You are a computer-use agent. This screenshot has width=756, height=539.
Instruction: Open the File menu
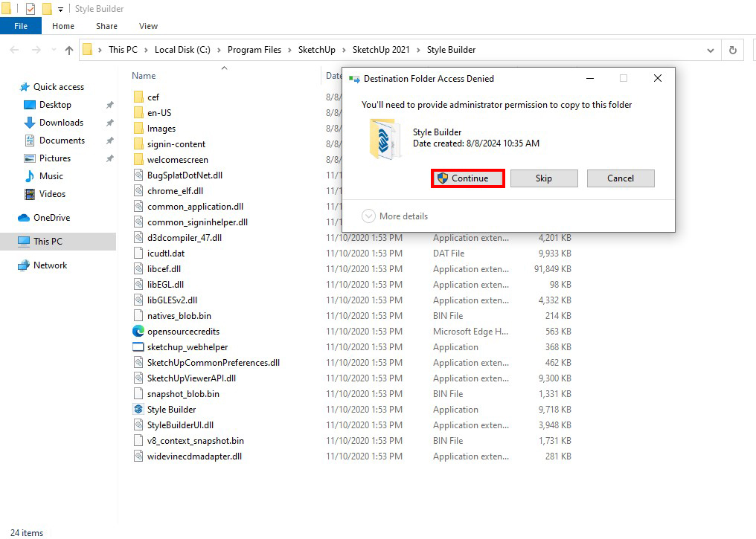21,26
